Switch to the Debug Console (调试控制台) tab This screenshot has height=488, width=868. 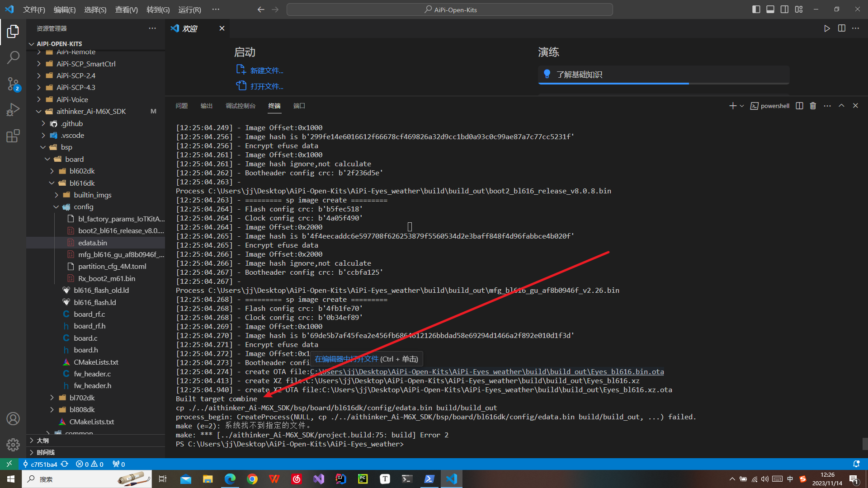pyautogui.click(x=241, y=106)
